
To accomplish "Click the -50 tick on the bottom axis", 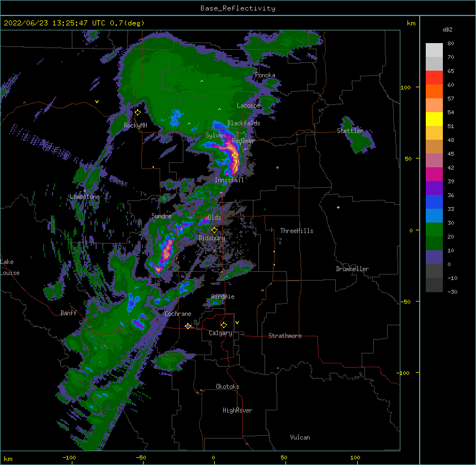I will click(141, 457).
